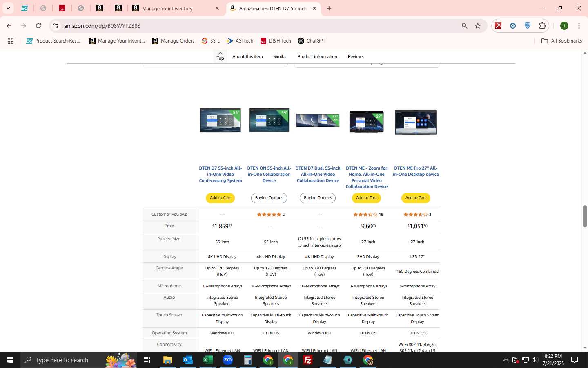Jump to the Reviews section

pyautogui.click(x=356, y=57)
